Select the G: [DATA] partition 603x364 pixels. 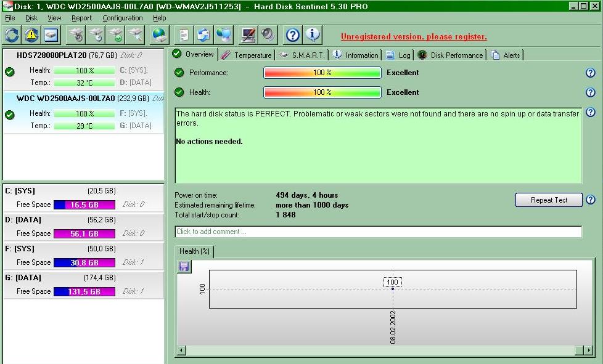click(x=83, y=285)
